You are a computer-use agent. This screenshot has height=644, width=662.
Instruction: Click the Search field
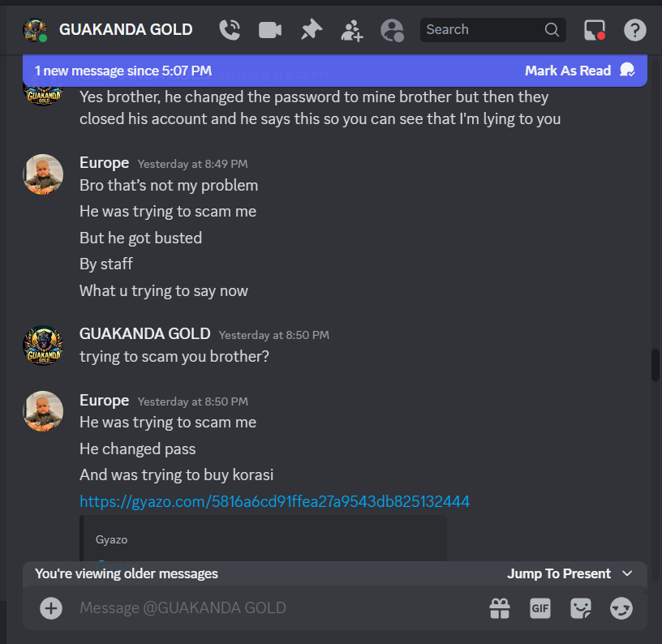click(x=492, y=29)
